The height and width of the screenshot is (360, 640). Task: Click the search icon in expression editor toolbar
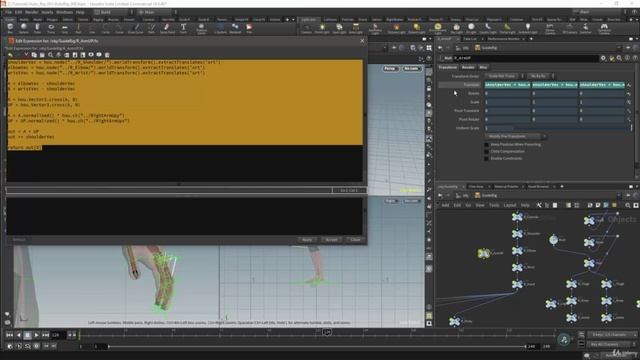51,55
